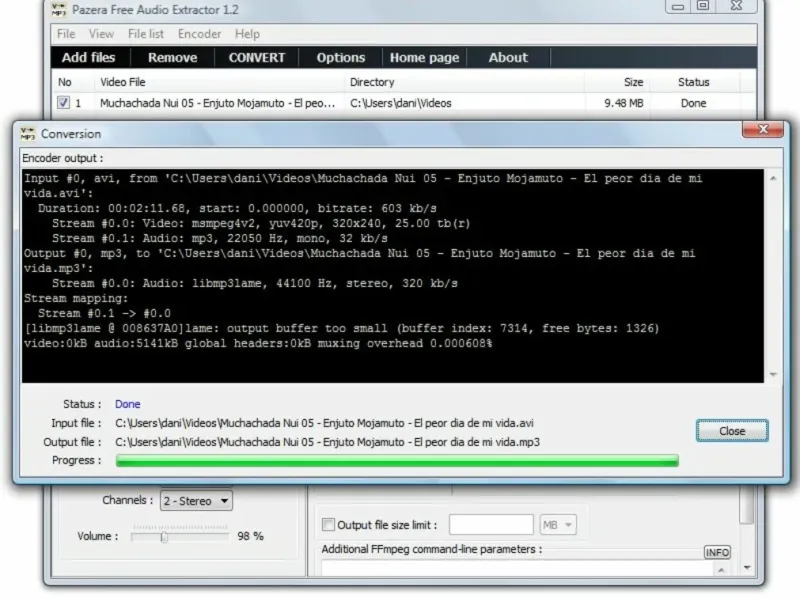Click the input file path ending in vida.avi
The width and height of the screenshot is (800, 600).
pyautogui.click(x=324, y=423)
